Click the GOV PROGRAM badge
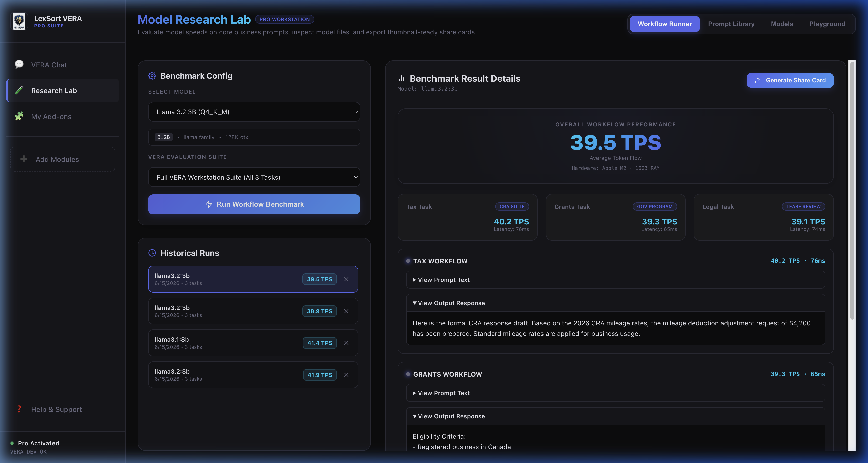 (655, 207)
